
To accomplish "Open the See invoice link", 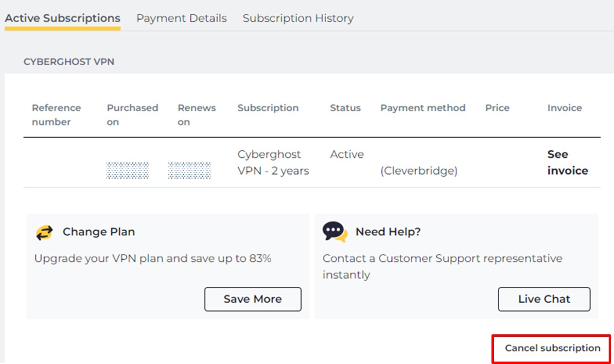I will pos(568,162).
